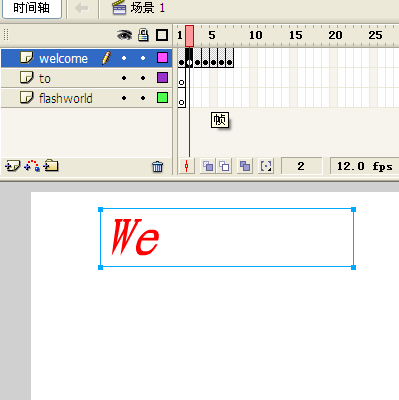Screen dimensions: 399x400
Task: Click the insert layer folder icon
Action: click(x=51, y=166)
